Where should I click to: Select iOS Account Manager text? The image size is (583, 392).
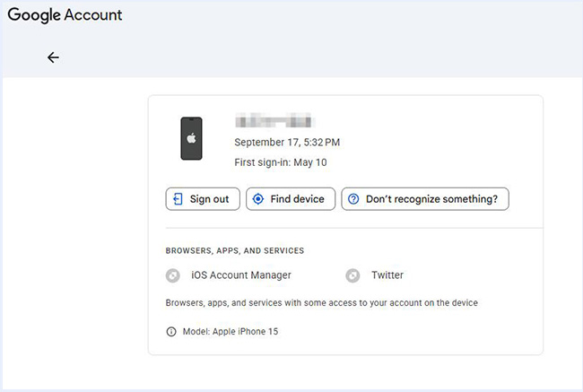tap(241, 275)
